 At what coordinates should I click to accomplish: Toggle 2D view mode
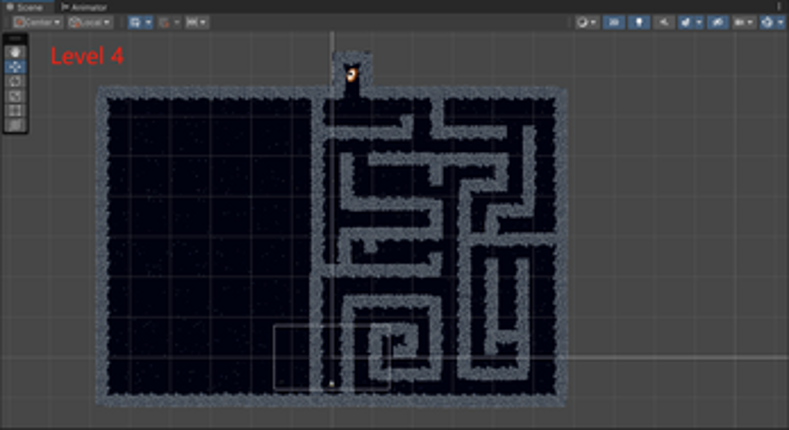[614, 23]
